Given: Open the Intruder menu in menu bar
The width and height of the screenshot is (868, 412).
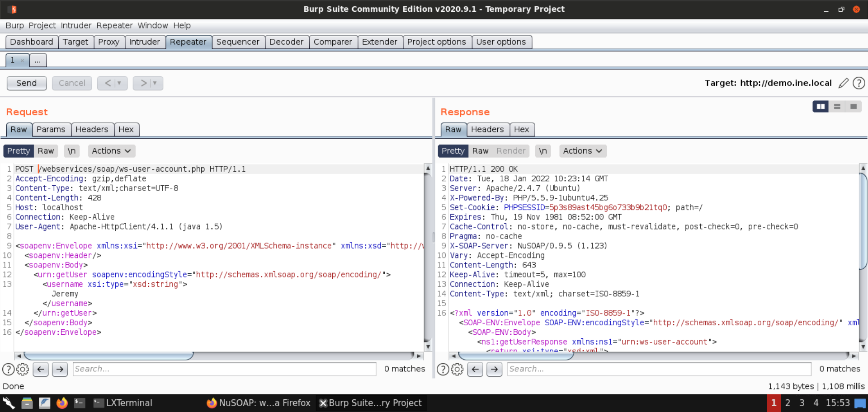Looking at the screenshot, I should [x=76, y=26].
